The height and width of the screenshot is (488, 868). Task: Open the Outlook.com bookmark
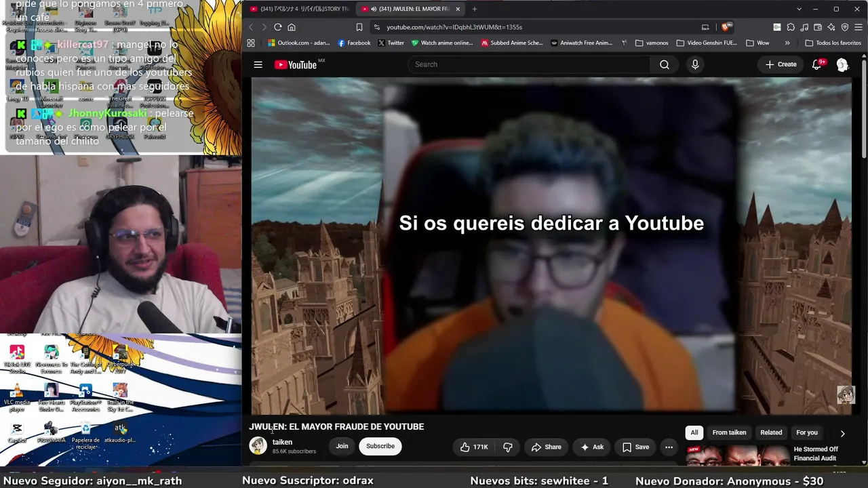(298, 43)
